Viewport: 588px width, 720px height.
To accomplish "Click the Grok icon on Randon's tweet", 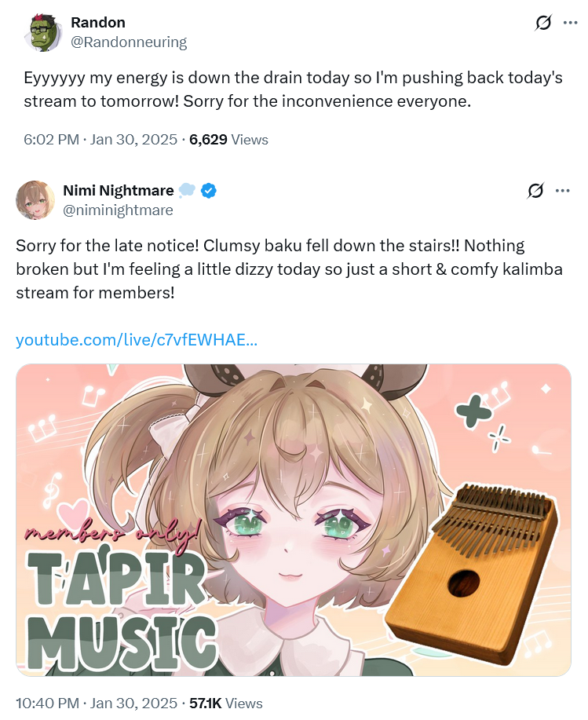I will [543, 23].
